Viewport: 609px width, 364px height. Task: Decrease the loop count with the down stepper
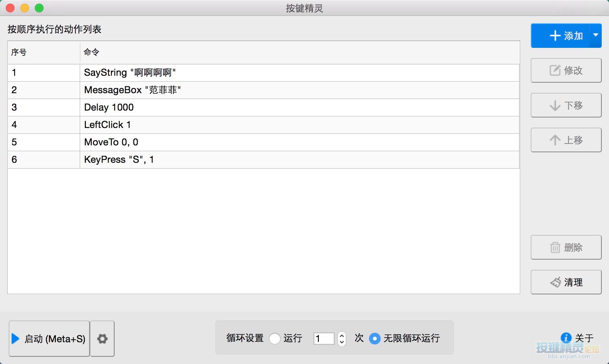[x=341, y=342]
